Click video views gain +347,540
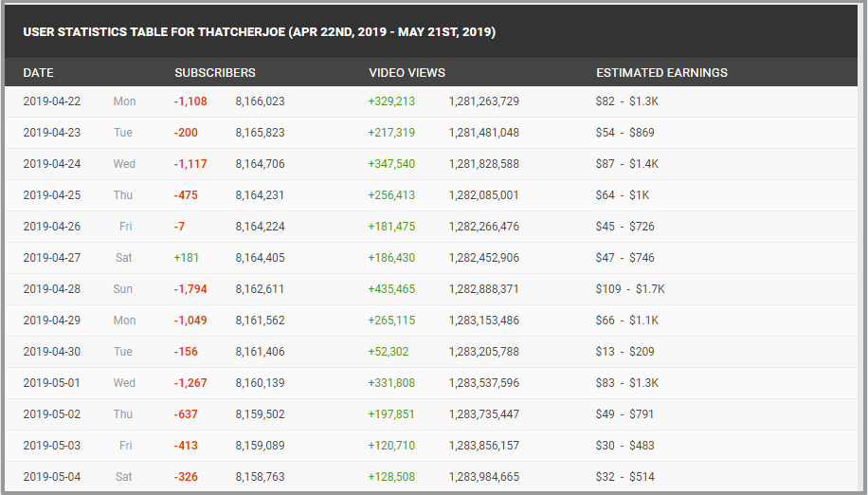The height and width of the screenshot is (495, 868). pyautogui.click(x=391, y=164)
